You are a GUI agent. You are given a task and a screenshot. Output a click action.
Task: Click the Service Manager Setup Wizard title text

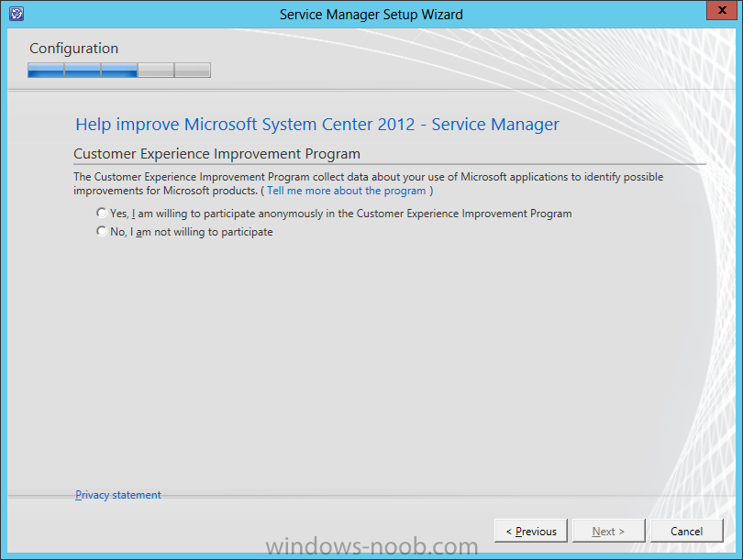click(x=371, y=15)
